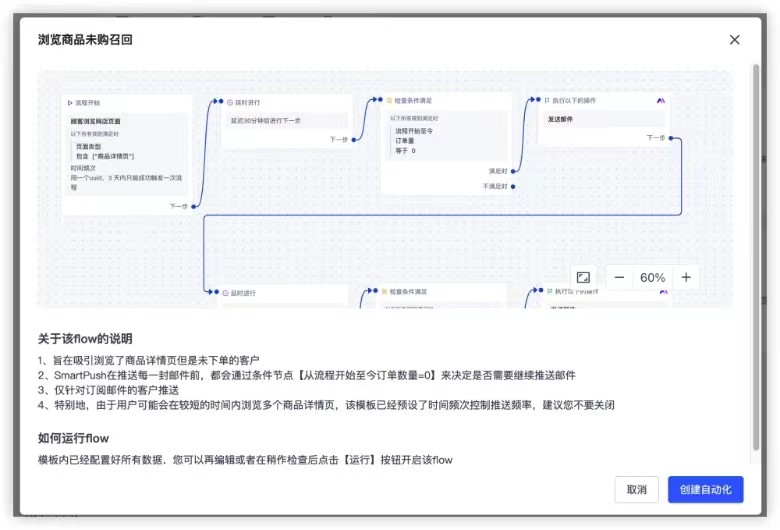Click the dialog's vertical scrollbar
The width and height of the screenshot is (780, 530).
pos(756,257)
